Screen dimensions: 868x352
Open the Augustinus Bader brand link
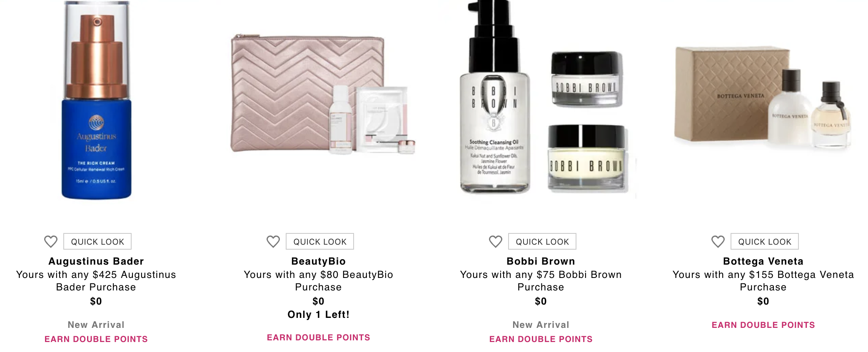[x=96, y=261]
